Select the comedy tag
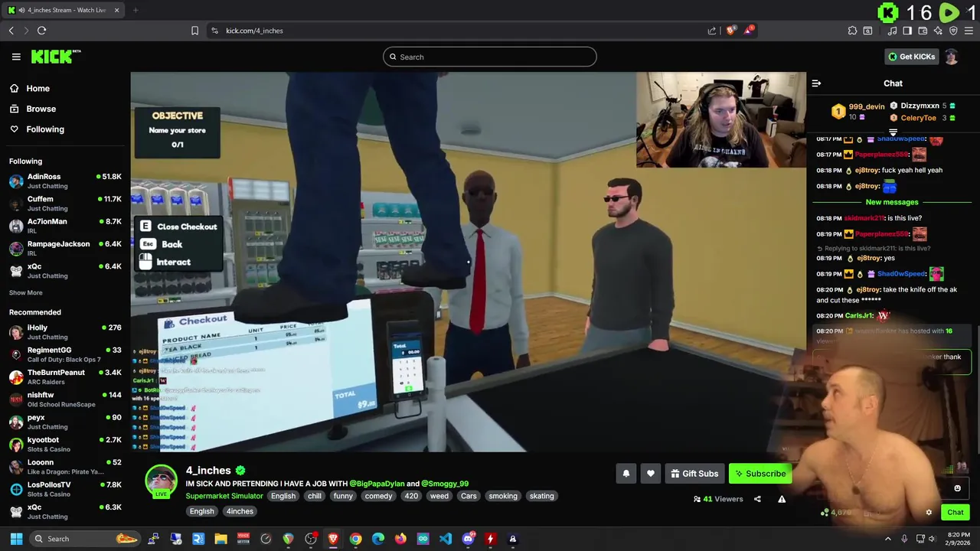 point(378,496)
